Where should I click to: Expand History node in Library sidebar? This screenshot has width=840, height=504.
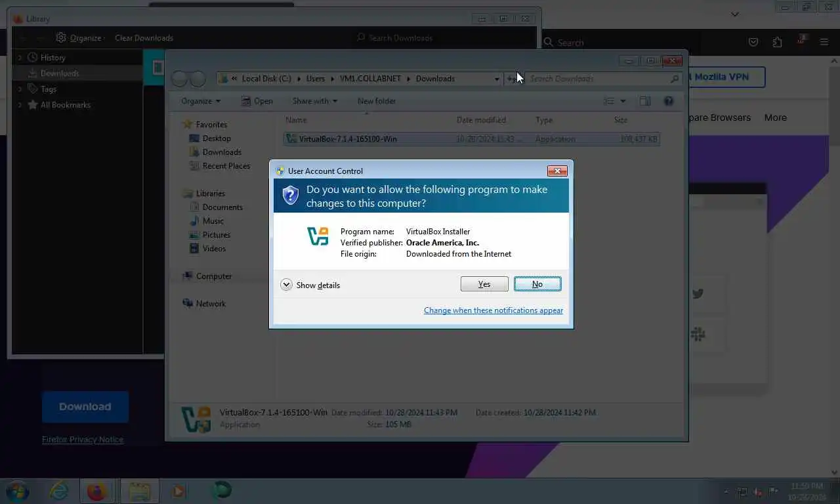[20, 58]
